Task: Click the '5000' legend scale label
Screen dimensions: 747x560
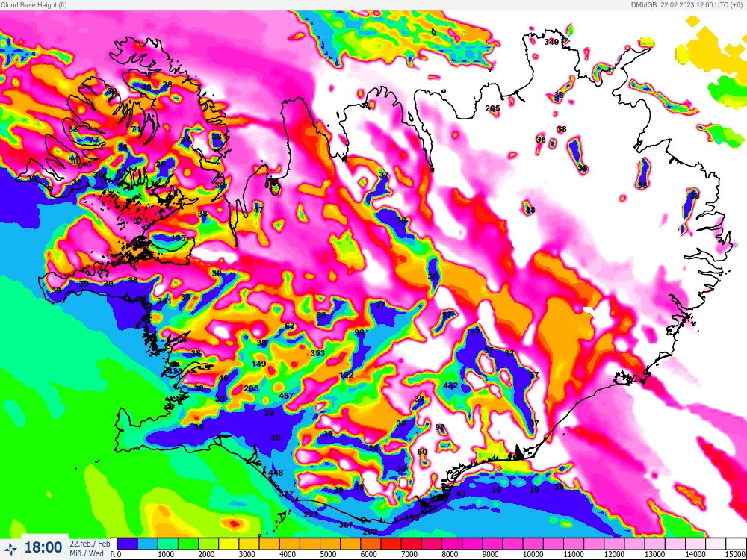Action: 328,554
